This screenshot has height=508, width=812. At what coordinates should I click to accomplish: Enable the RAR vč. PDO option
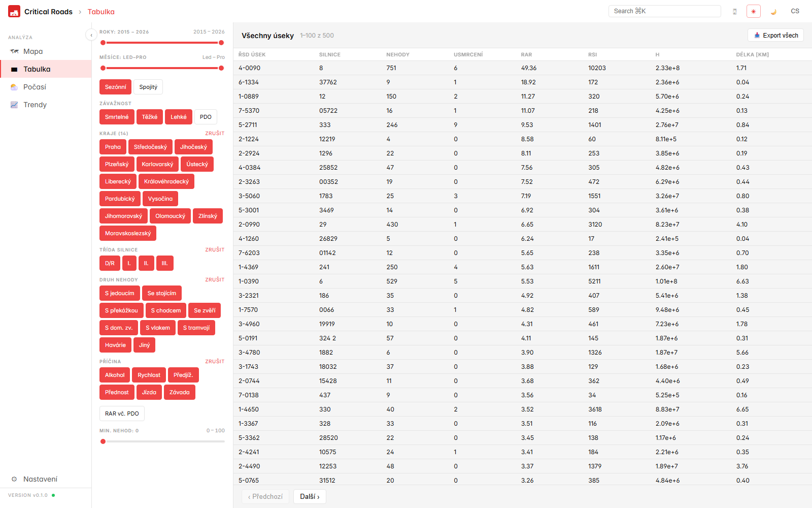point(122,414)
